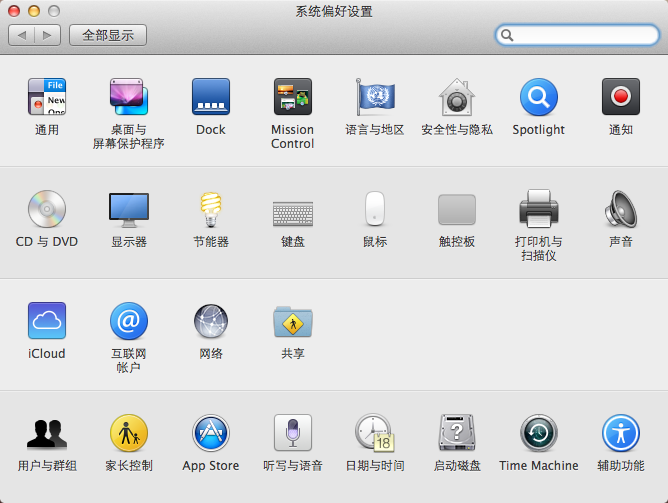Open 日期与时间 clock icon
Viewport: 668px width, 503px height.
[375, 433]
